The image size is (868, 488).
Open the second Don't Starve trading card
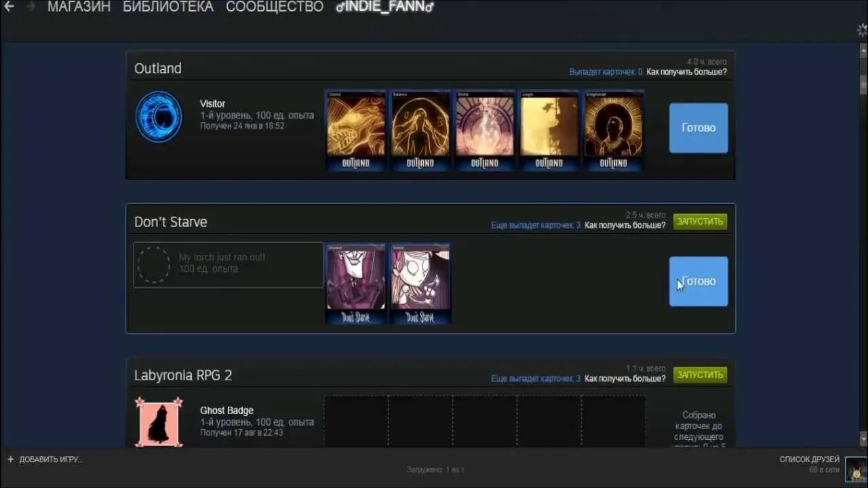click(x=420, y=284)
